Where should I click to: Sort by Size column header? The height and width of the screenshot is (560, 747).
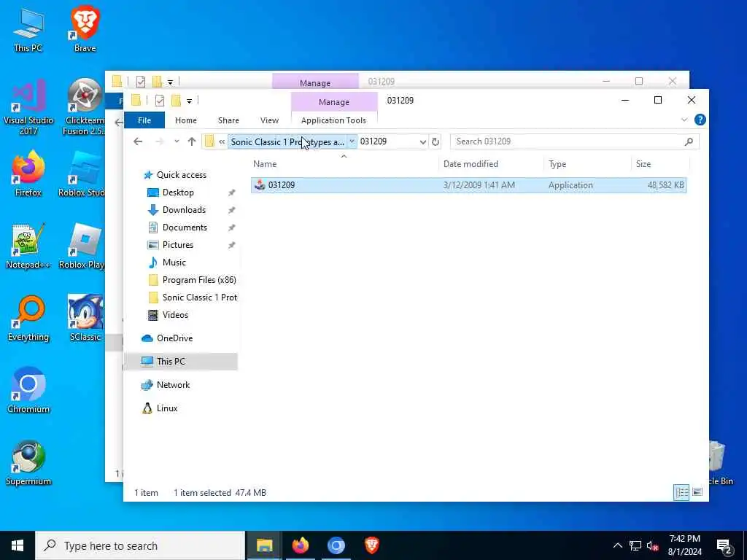pos(659,164)
